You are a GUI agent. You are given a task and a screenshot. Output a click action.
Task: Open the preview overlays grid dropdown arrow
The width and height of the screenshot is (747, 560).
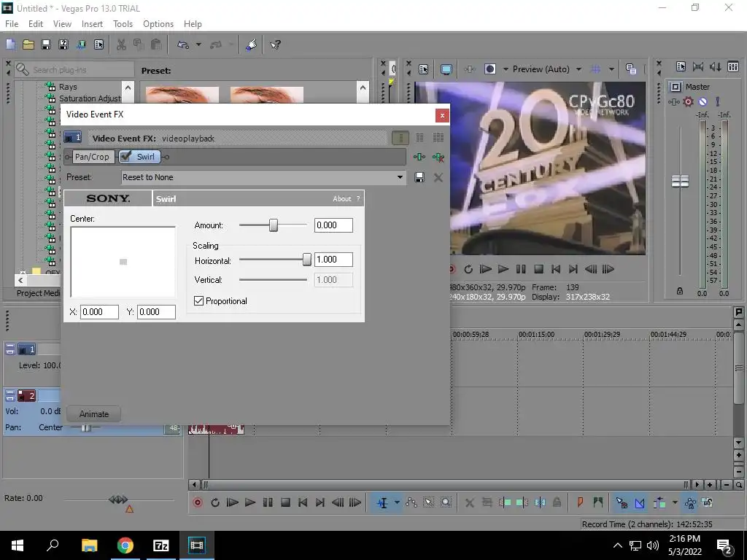611,69
